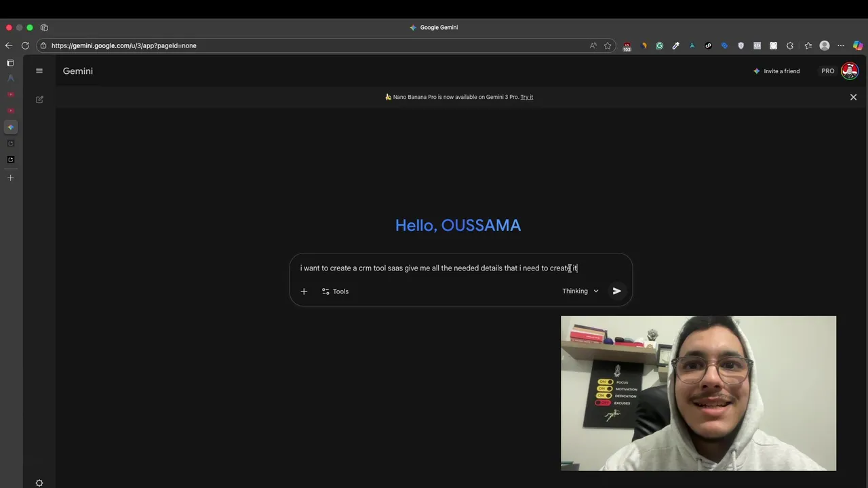Open the plus attachment menu in prompt box
Viewport: 868px width, 488px height.
click(304, 291)
